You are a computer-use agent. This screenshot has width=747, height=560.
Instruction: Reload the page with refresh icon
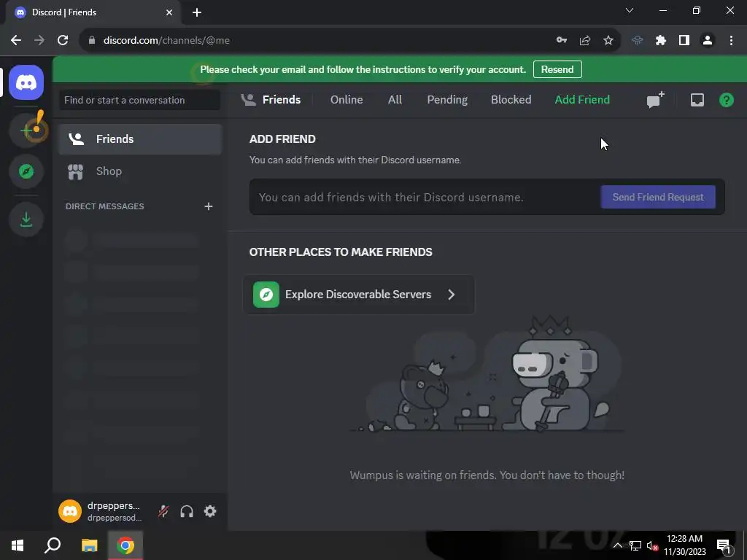63,41
